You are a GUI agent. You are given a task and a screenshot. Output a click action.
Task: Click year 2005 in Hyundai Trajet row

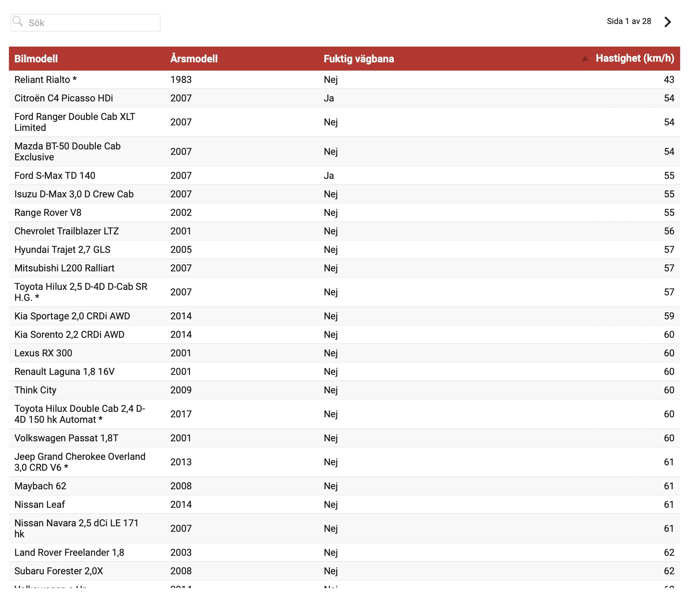pos(181,249)
